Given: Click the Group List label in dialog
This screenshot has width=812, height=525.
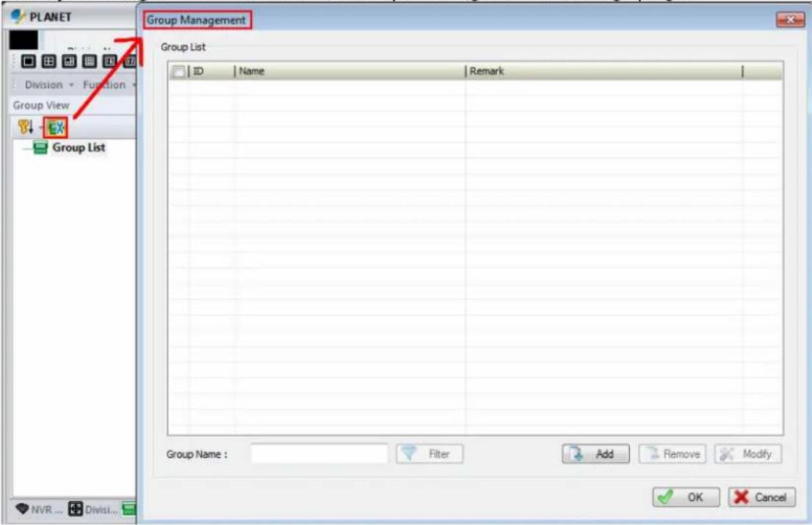Looking at the screenshot, I should (183, 47).
